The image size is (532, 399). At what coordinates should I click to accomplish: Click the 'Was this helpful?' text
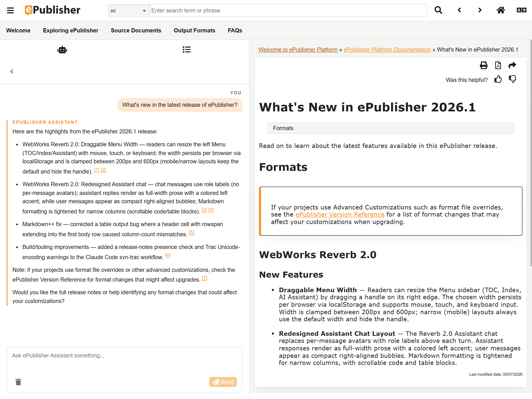[467, 80]
